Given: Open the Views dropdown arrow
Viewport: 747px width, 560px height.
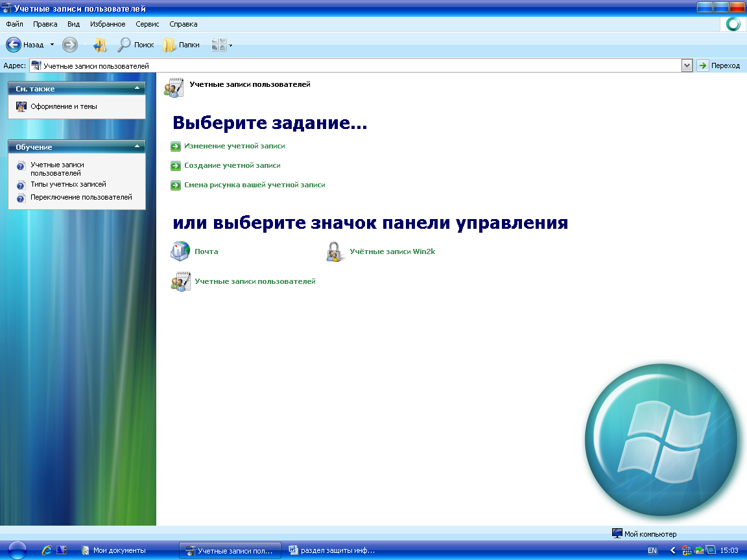Looking at the screenshot, I should click(x=231, y=45).
